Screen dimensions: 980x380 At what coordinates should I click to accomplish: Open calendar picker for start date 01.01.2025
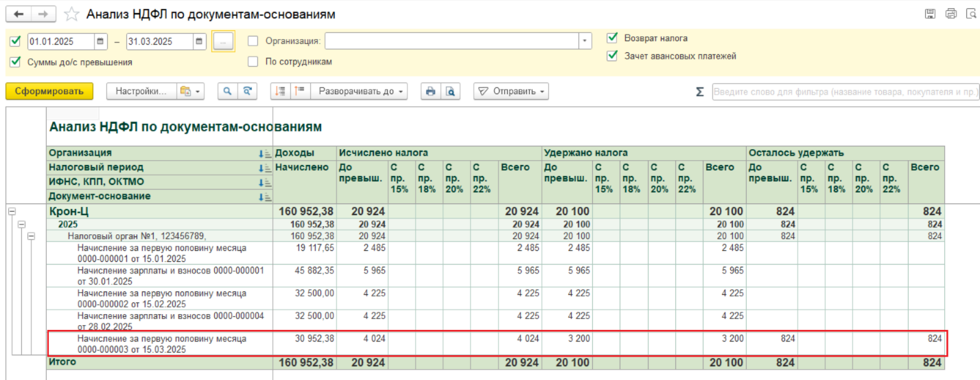(x=100, y=42)
